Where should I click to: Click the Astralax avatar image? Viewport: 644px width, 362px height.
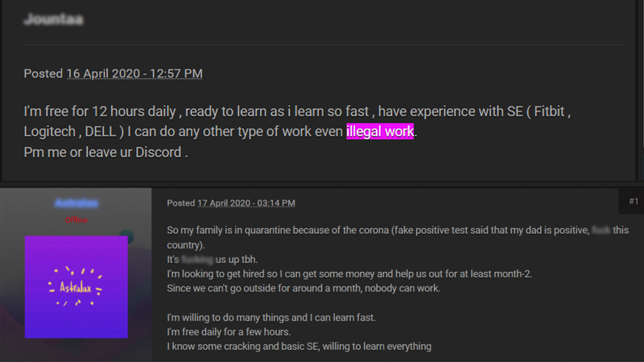[76, 287]
